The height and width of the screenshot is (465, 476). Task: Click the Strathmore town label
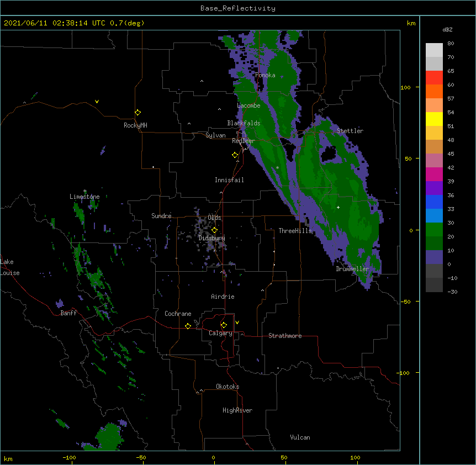click(285, 336)
